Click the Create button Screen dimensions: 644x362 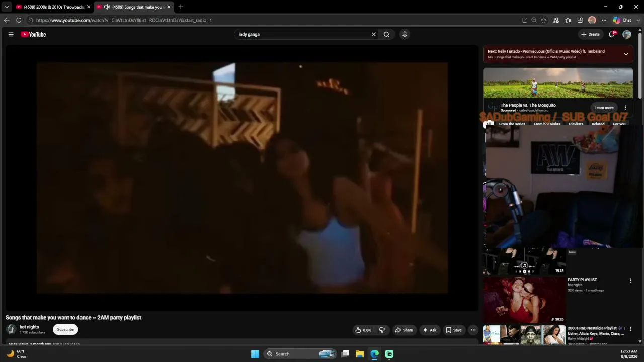pos(590,34)
